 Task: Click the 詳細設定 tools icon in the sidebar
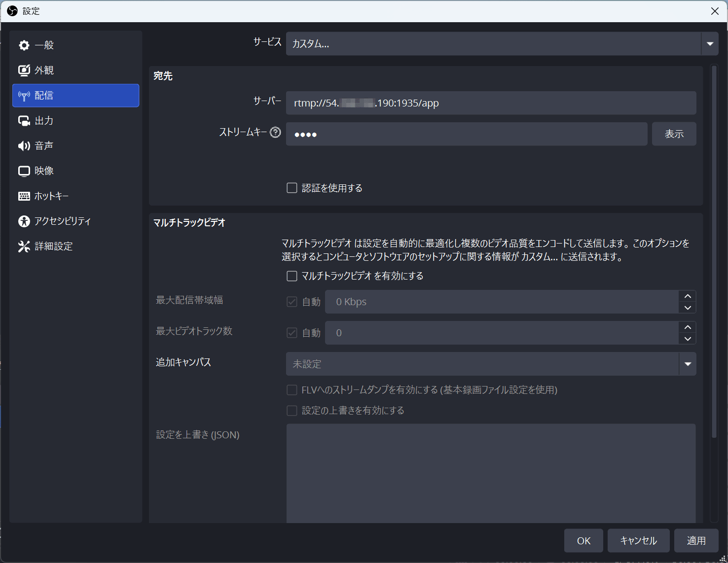24,246
